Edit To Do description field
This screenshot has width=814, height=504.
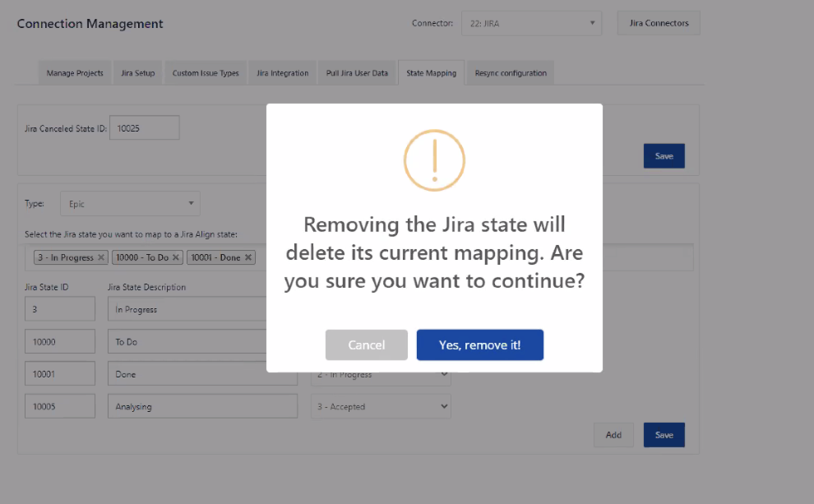(x=202, y=341)
